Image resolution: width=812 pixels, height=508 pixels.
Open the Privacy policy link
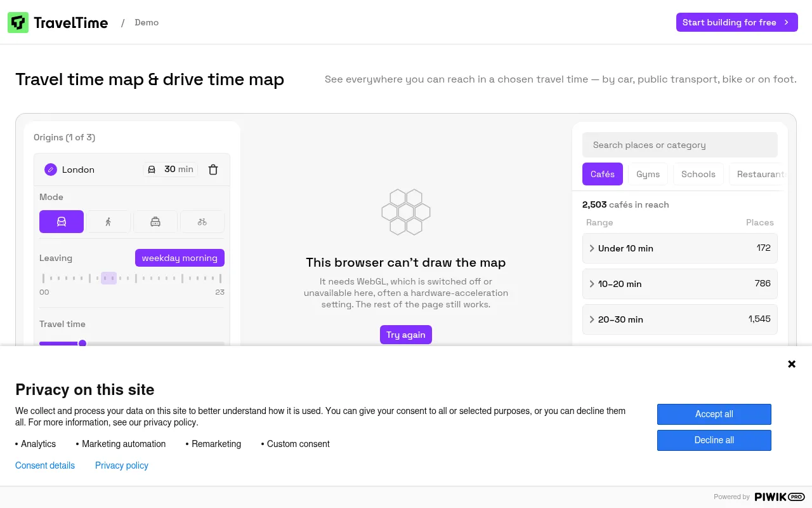click(x=122, y=465)
